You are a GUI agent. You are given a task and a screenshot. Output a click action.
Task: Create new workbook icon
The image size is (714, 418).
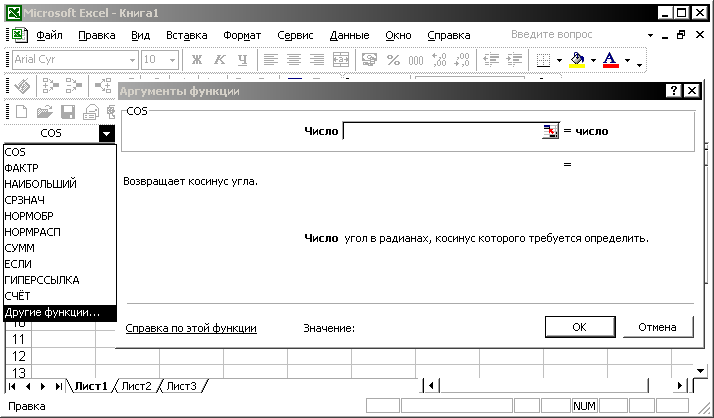[x=21, y=112]
